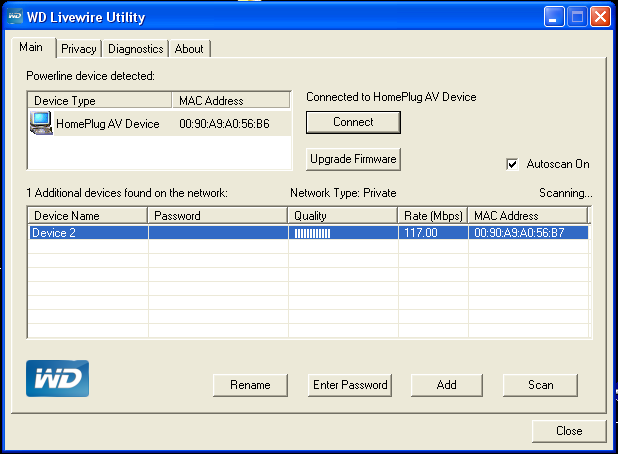Image resolution: width=618 pixels, height=454 pixels.
Task: Click the Enter Password button
Action: tap(350, 385)
